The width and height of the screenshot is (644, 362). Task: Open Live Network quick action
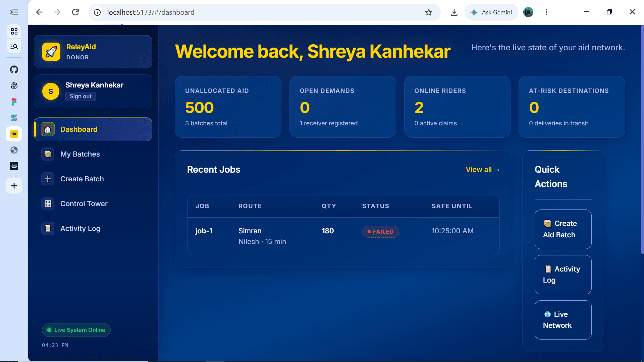[563, 320]
